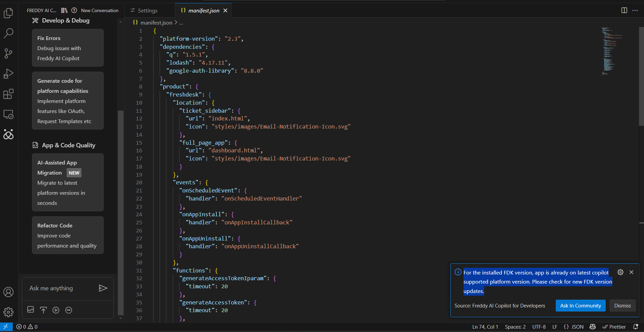
Task: Click line number 12 in the gutter
Action: tap(139, 118)
